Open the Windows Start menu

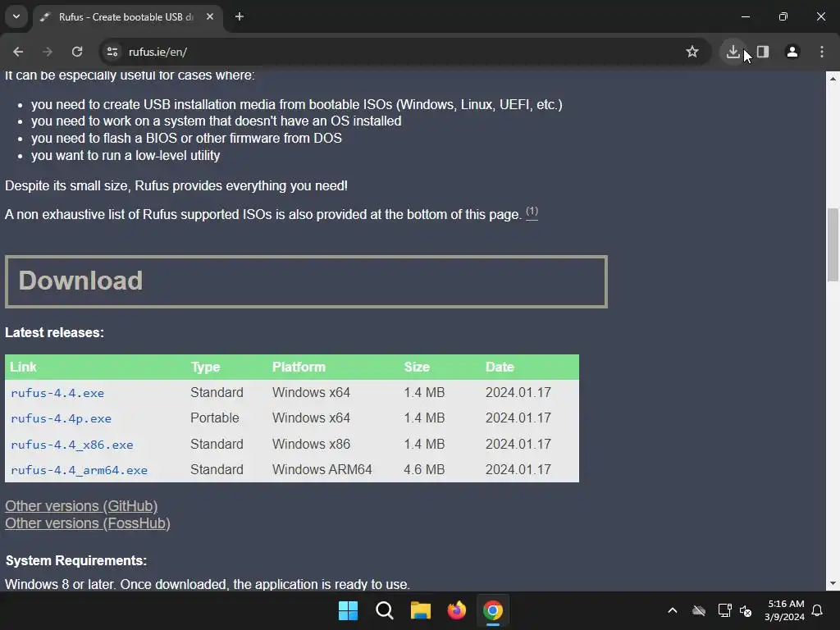[348, 610]
